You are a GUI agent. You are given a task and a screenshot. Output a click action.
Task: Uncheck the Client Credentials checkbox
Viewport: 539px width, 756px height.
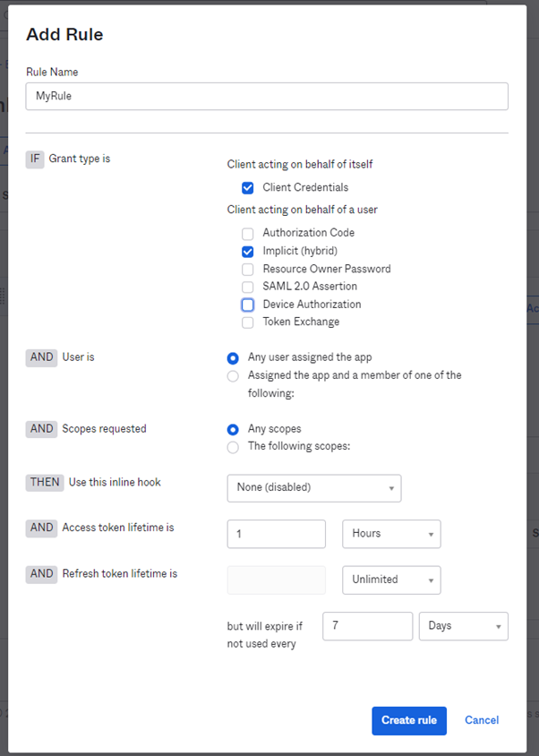click(247, 188)
